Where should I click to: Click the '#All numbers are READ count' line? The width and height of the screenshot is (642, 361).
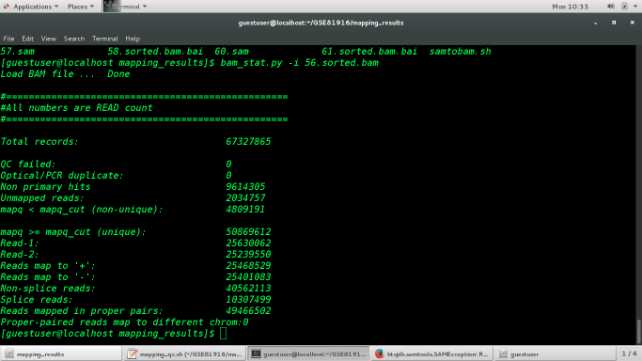coord(77,108)
